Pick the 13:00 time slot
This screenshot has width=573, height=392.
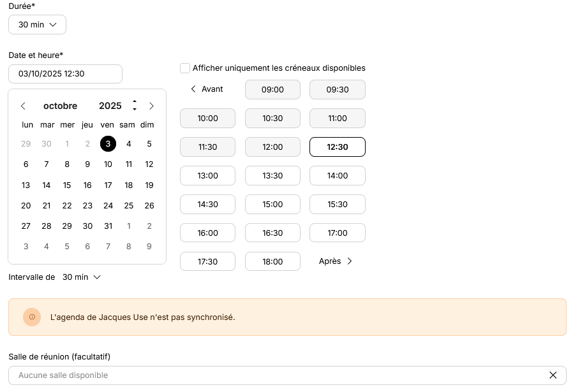(207, 176)
